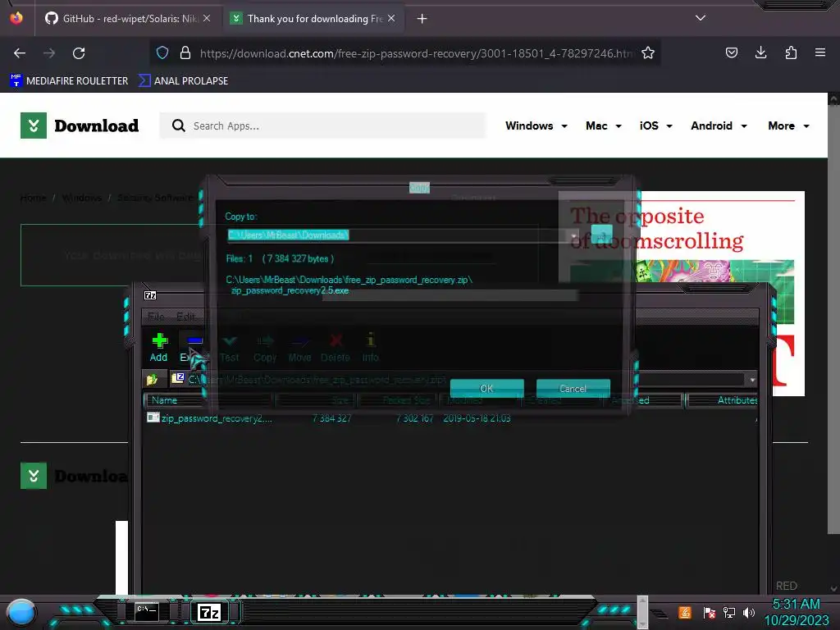This screenshot has width=840, height=630.
Task: Open the 7-Zip address bar dropdown arrow
Action: click(752, 379)
